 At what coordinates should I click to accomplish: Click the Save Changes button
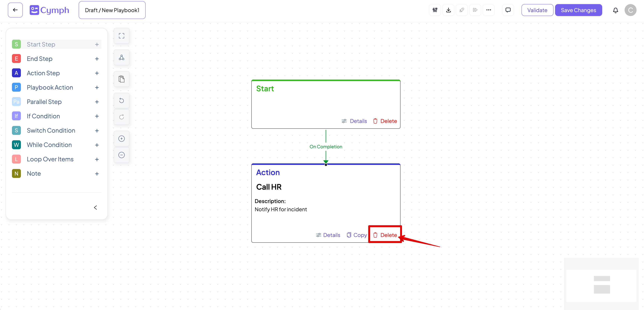tap(578, 10)
